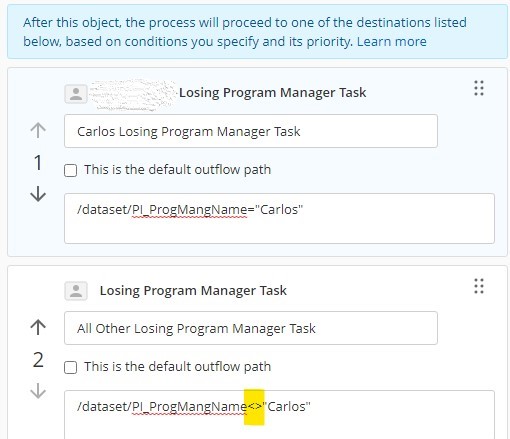Viewport: 510px width, 439px height.
Task: Click priority number 1 label
Action: (x=38, y=163)
